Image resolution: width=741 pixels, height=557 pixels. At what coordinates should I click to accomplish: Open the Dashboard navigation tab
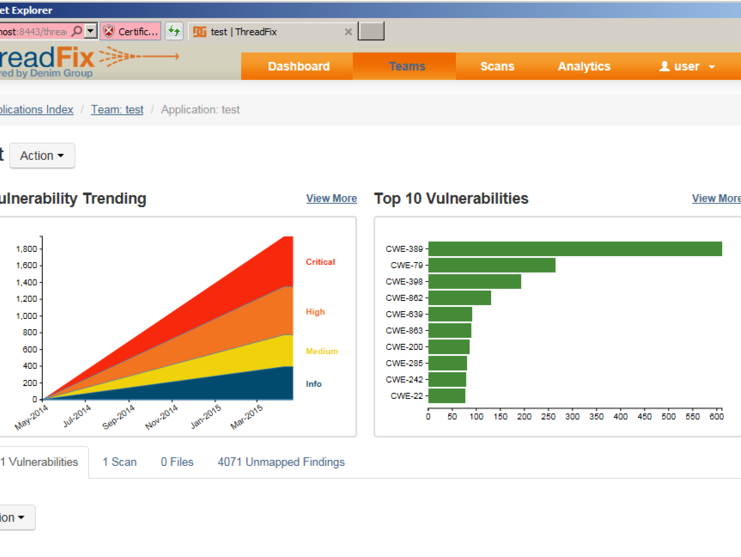pyautogui.click(x=298, y=67)
